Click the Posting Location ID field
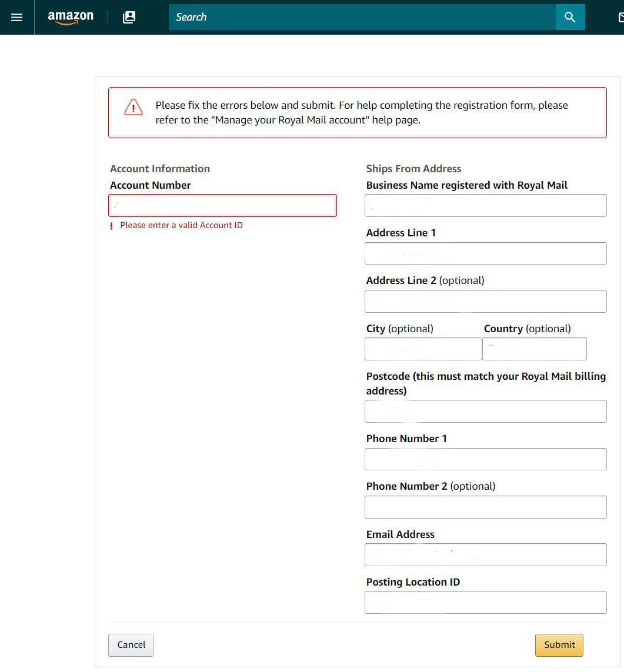This screenshot has height=672, width=624. click(x=485, y=602)
